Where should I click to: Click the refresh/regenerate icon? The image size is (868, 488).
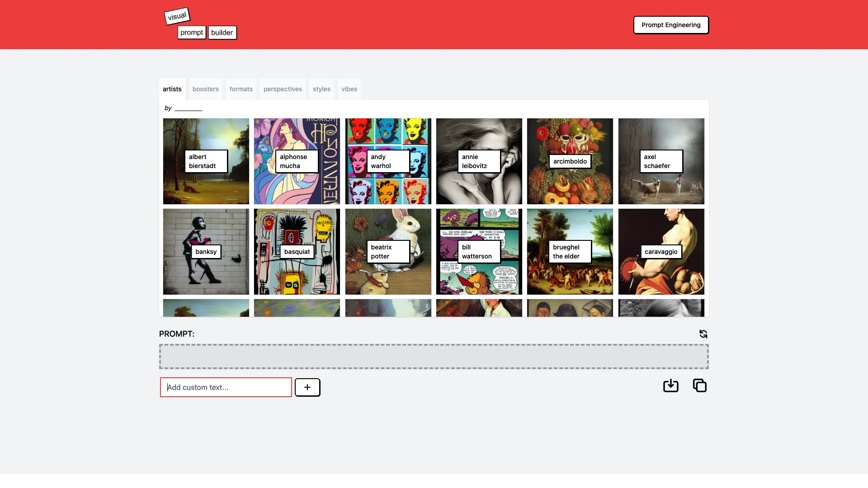click(x=703, y=333)
